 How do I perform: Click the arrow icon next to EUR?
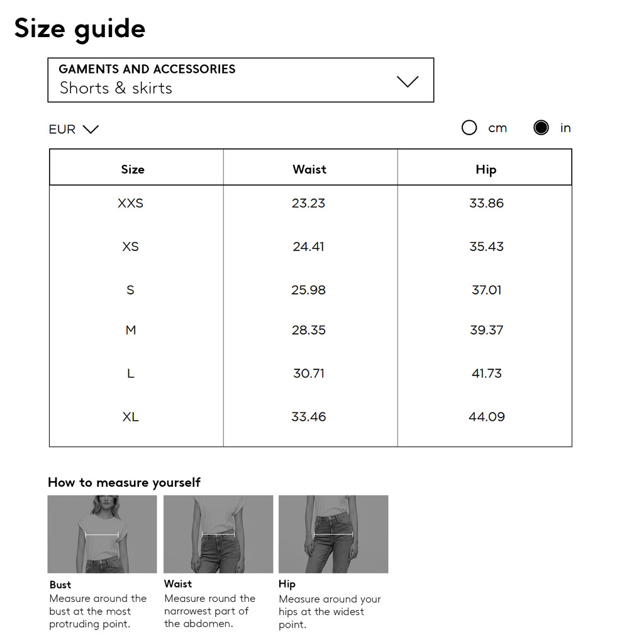(91, 130)
